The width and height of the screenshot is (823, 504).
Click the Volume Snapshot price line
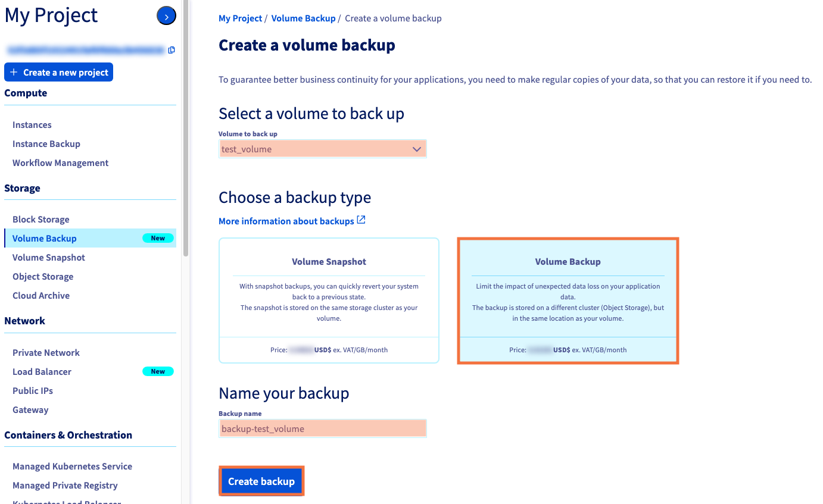[329, 350]
